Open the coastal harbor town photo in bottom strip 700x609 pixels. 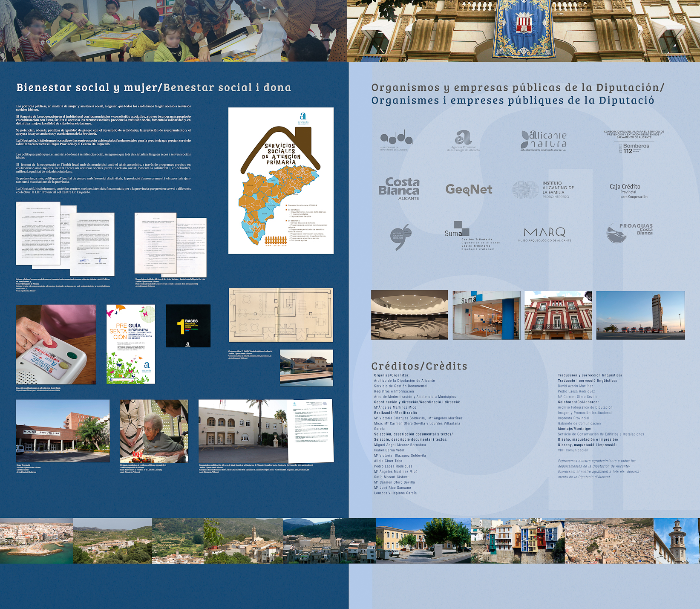coord(36,541)
